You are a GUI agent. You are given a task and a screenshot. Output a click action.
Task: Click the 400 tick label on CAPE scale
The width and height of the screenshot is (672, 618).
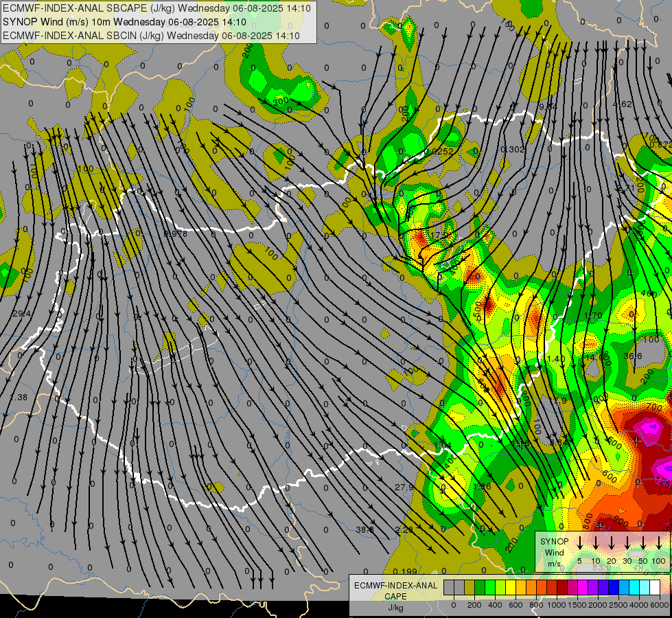[x=495, y=605]
